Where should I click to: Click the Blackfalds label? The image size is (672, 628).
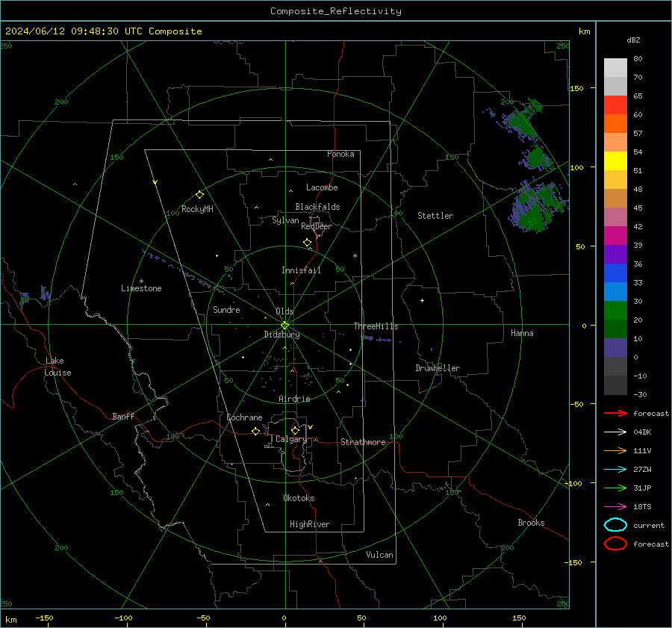coord(317,207)
